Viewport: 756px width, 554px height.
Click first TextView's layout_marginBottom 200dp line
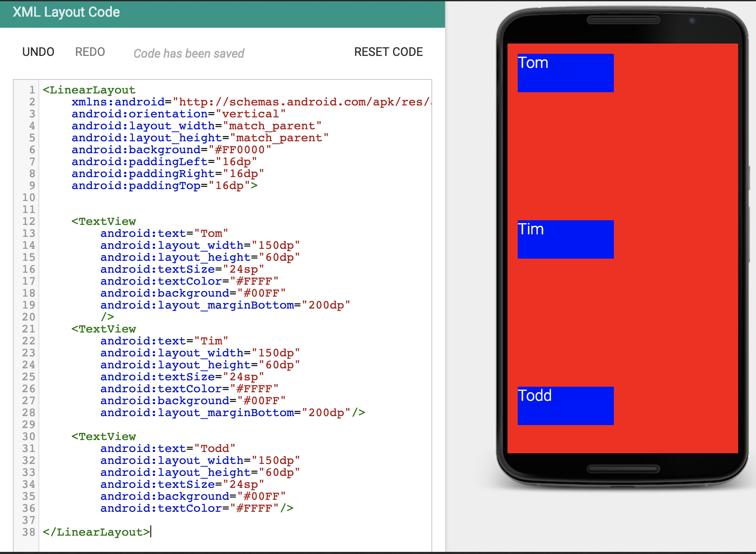click(225, 305)
